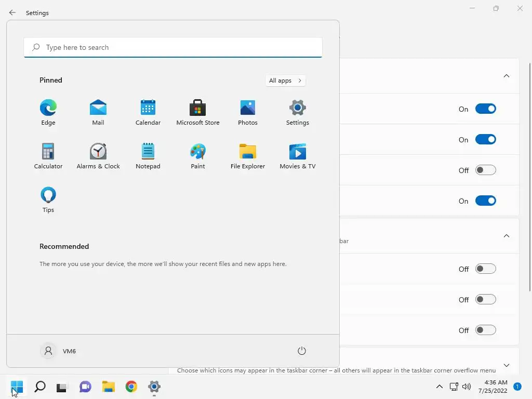The image size is (532, 399).
Task: Click the Type here to search field
Action: pos(173,47)
